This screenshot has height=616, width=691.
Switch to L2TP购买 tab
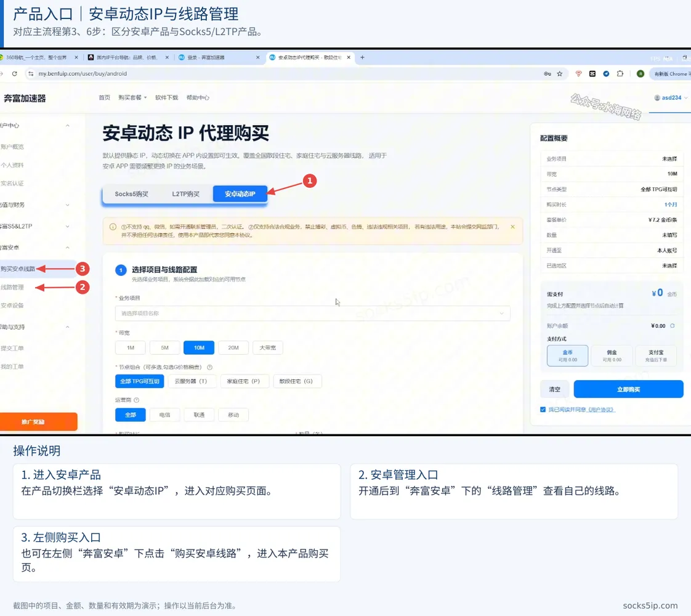[x=185, y=194]
